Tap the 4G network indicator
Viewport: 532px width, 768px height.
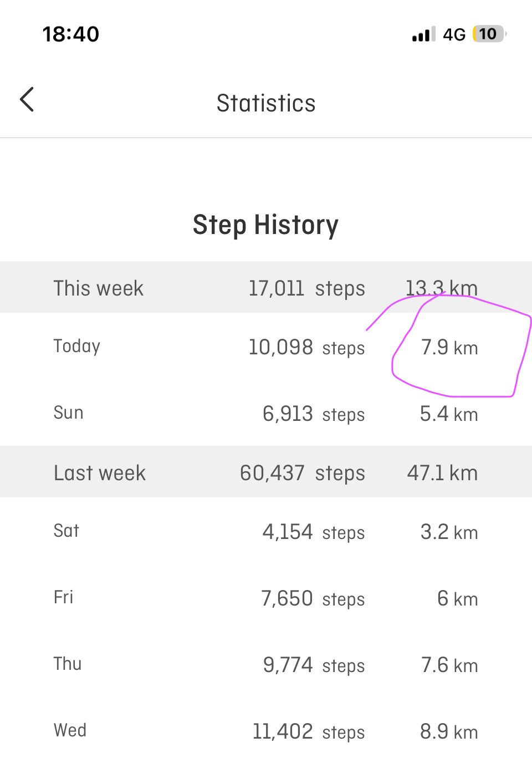point(454,34)
